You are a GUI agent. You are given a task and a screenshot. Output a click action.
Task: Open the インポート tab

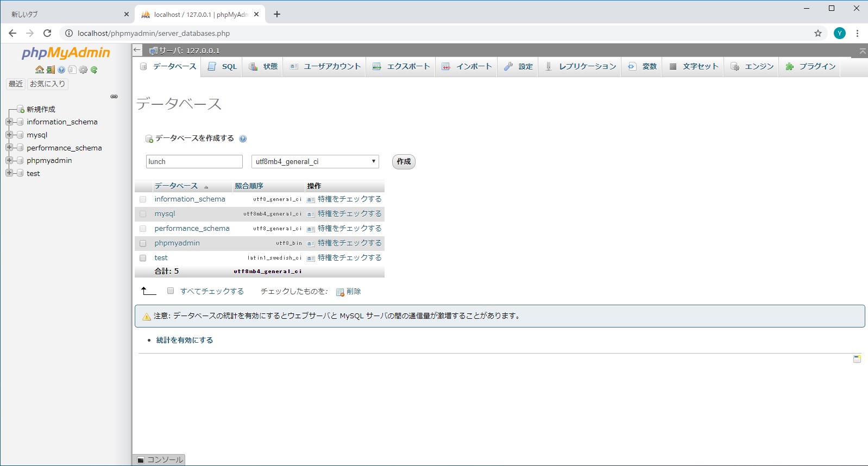[467, 67]
